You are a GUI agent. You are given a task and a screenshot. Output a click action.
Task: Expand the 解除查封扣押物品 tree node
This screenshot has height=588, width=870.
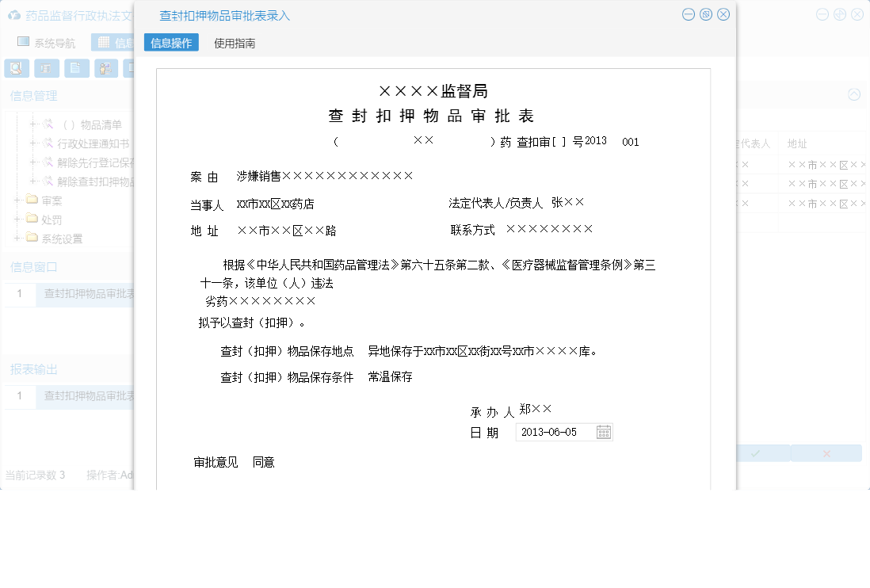pyautogui.click(x=32, y=180)
